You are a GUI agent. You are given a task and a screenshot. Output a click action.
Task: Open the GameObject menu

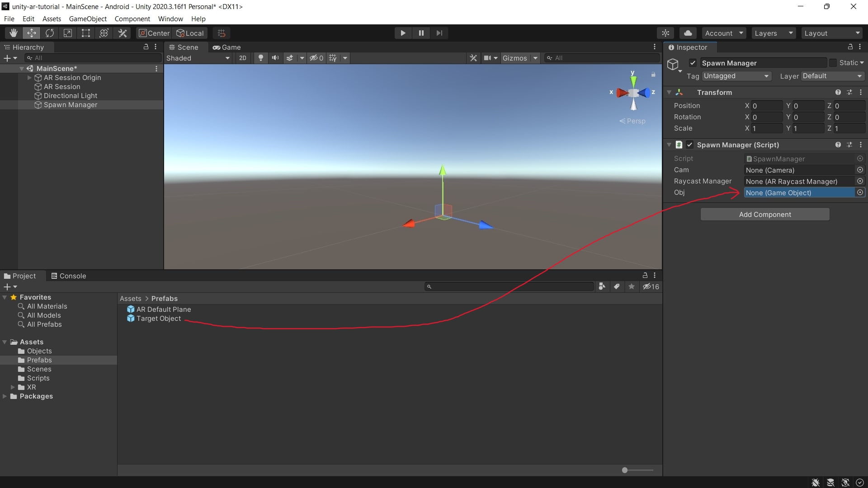point(88,19)
